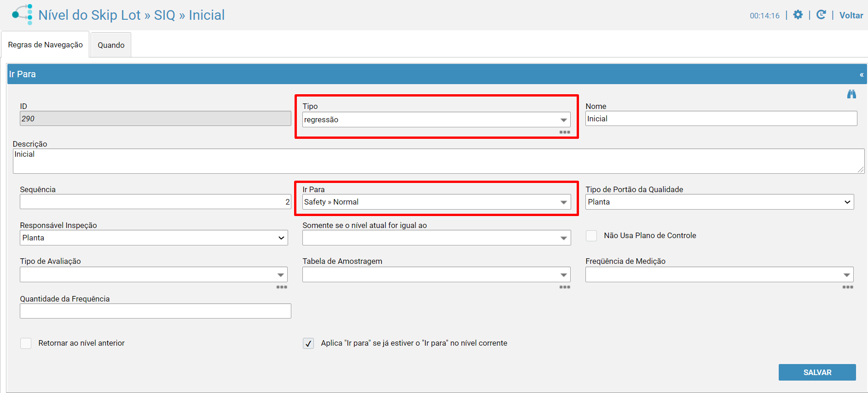Open the ellipsis below Tabela de Amostragem
Screen dimensions: 868x393
(x=565, y=287)
